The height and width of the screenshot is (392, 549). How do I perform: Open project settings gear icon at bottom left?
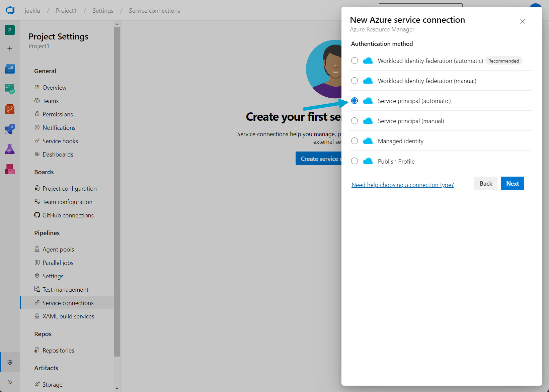point(10,362)
